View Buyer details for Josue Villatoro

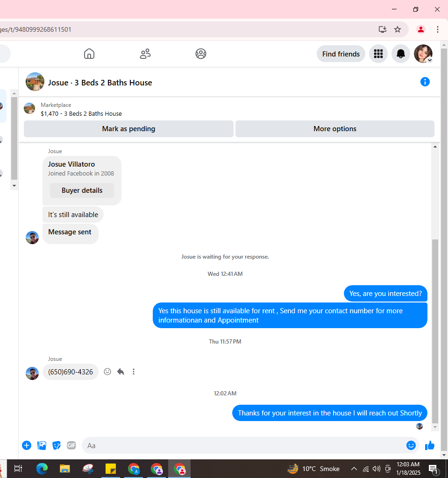(x=82, y=190)
